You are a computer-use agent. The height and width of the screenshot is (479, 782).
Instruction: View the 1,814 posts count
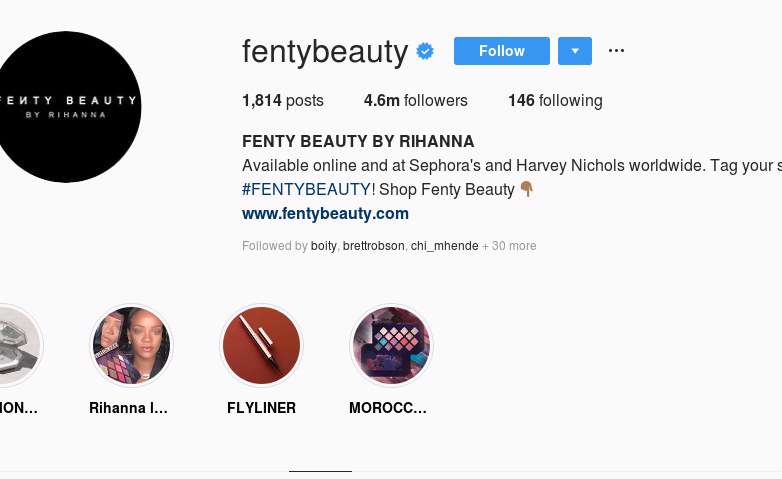point(283,100)
